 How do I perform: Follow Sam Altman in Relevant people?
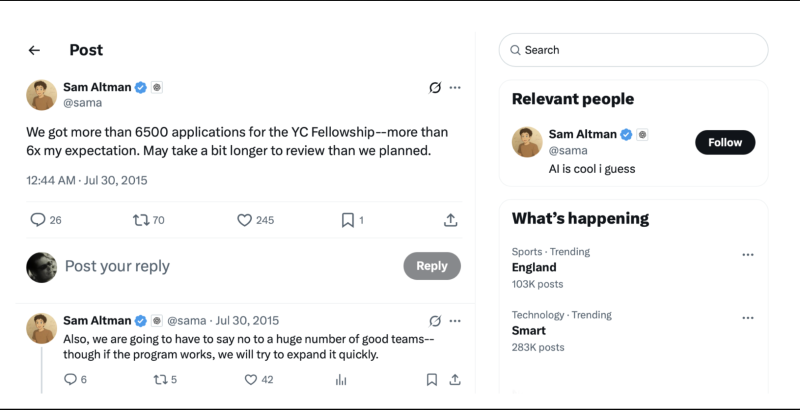tap(725, 143)
